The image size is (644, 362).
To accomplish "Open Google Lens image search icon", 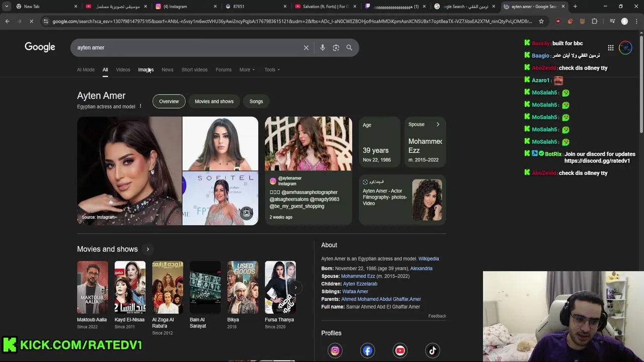I will tap(336, 48).
